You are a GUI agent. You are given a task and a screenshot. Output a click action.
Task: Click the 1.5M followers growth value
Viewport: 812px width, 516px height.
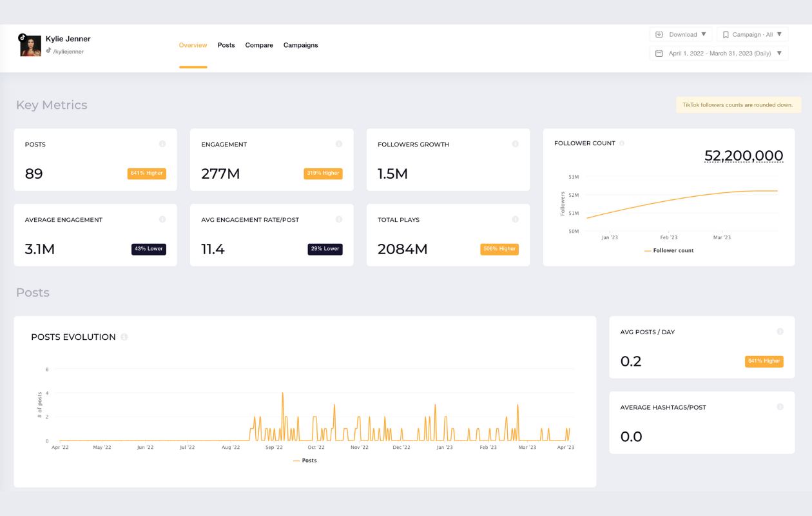[x=393, y=174]
